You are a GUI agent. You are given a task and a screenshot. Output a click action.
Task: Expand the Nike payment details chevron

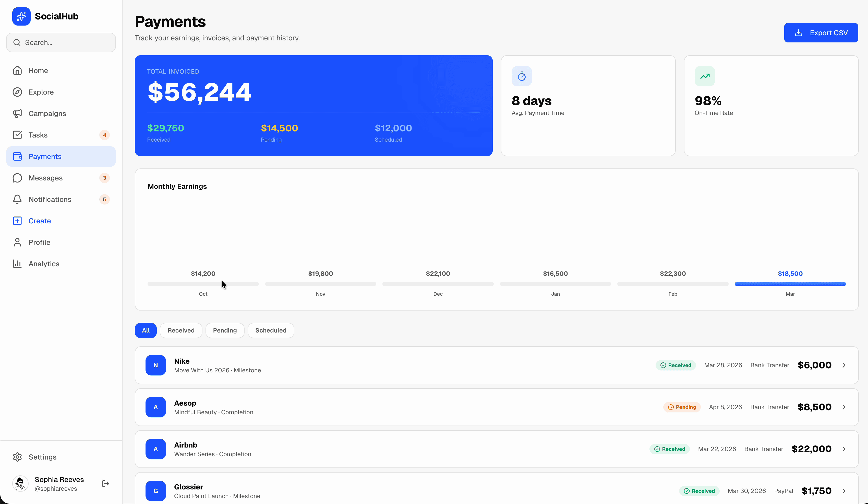point(844,365)
